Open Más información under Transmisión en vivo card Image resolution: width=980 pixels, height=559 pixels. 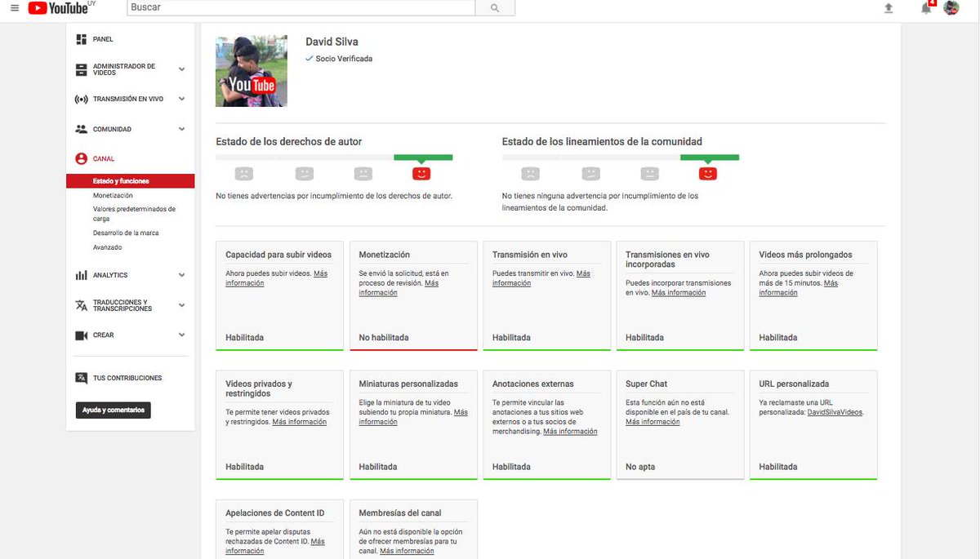pyautogui.click(x=541, y=278)
